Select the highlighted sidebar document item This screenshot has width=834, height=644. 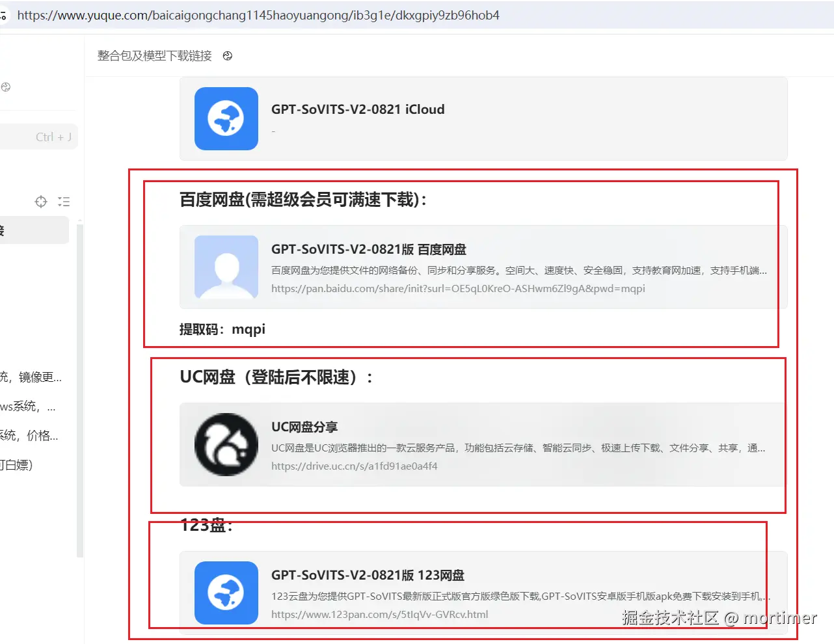(34, 230)
